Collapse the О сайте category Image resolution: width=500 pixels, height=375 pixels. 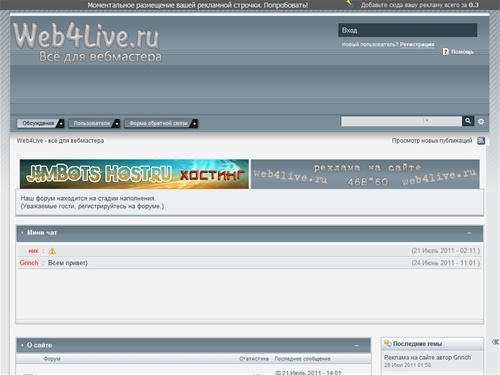pos(356,346)
